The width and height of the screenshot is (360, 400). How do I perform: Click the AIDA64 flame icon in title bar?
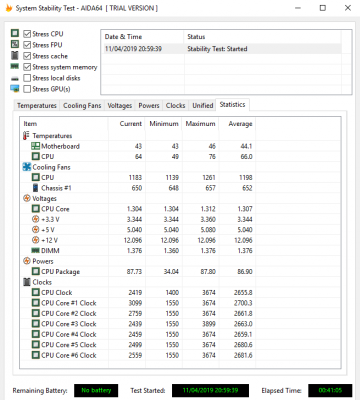tap(9, 8)
